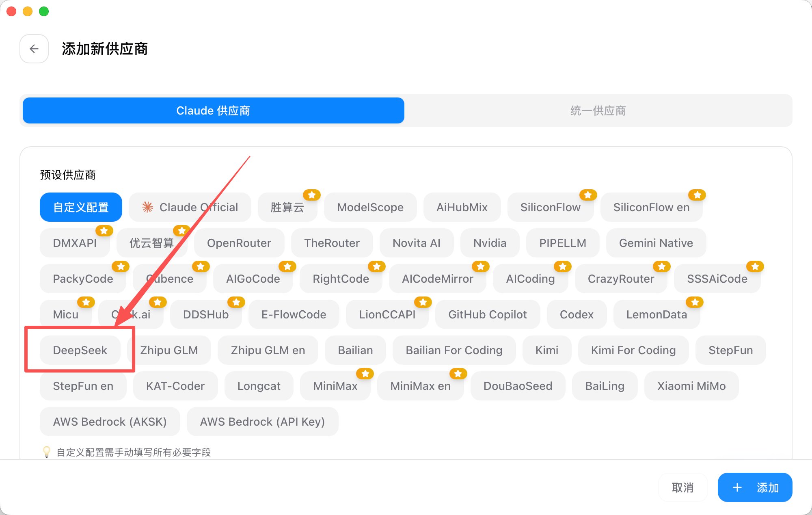Pick the Novita AI preset
Image resolution: width=812 pixels, height=515 pixels.
[417, 243]
